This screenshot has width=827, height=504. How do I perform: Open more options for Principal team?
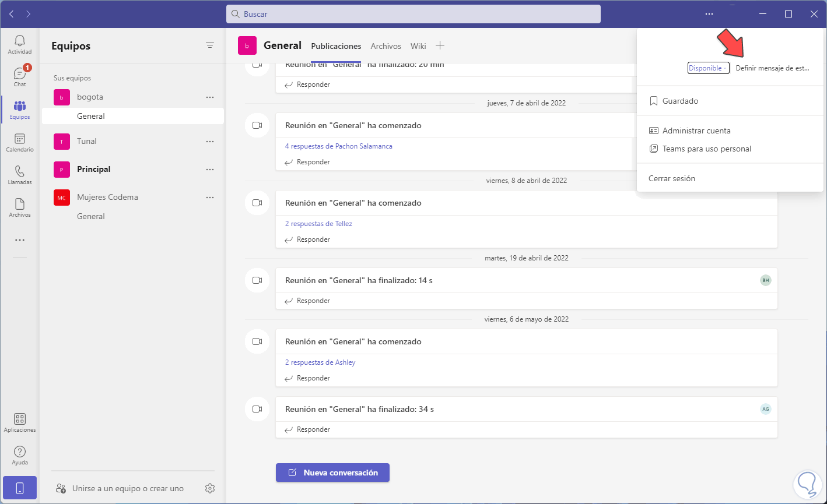210,170
